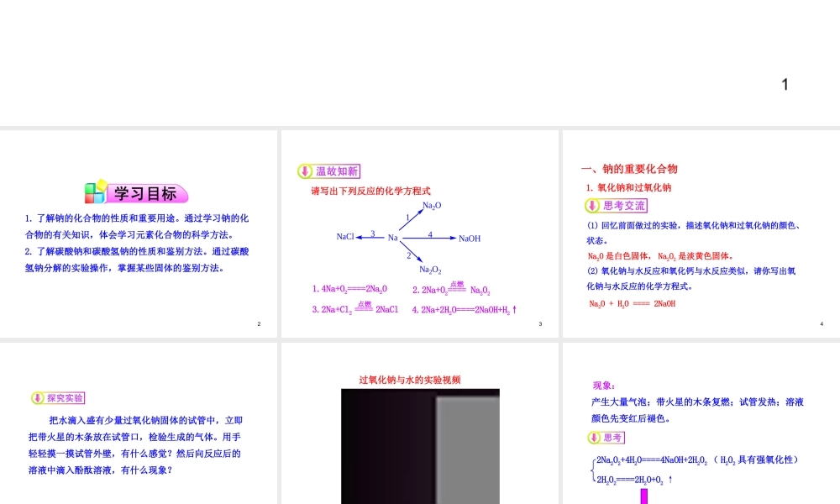Image resolution: width=840 pixels, height=504 pixels.
Task: Click question (2) 氧化钠与水反应和氧化钙
Action: click(691, 279)
